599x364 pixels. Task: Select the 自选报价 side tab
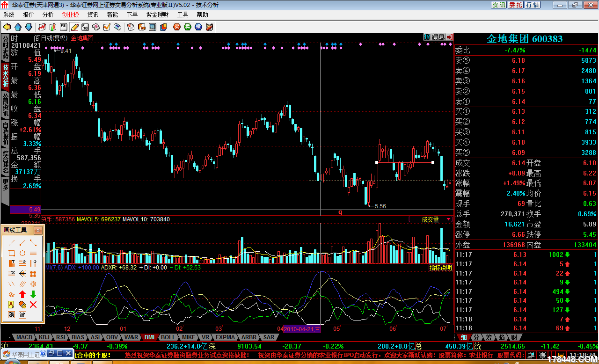[5, 132]
